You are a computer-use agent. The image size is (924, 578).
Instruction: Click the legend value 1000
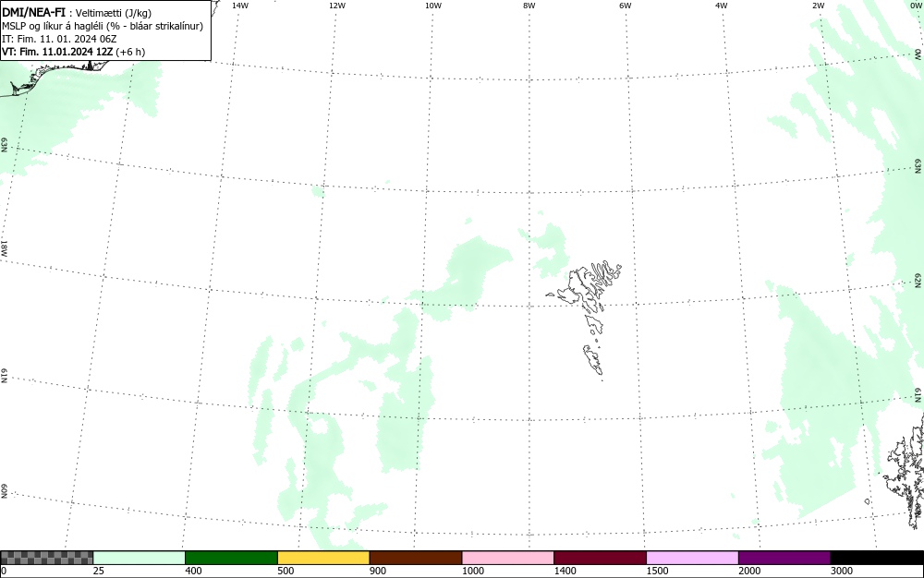[x=473, y=571]
